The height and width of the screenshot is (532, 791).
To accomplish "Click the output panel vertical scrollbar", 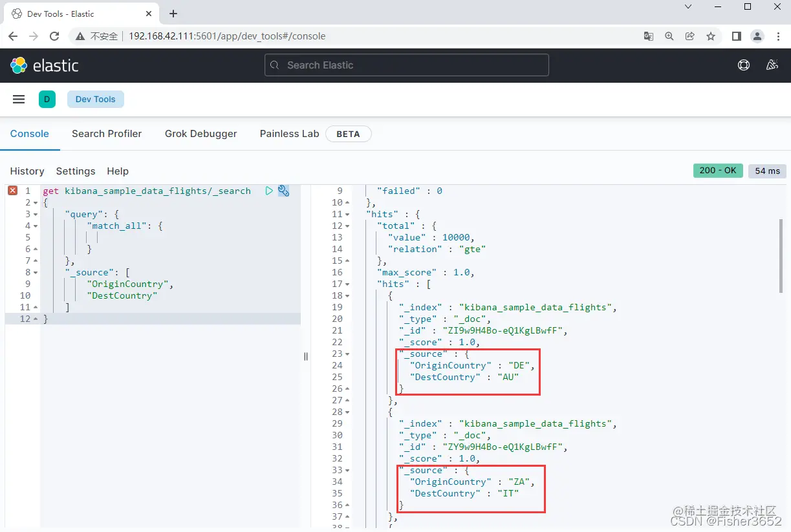I will point(781,255).
